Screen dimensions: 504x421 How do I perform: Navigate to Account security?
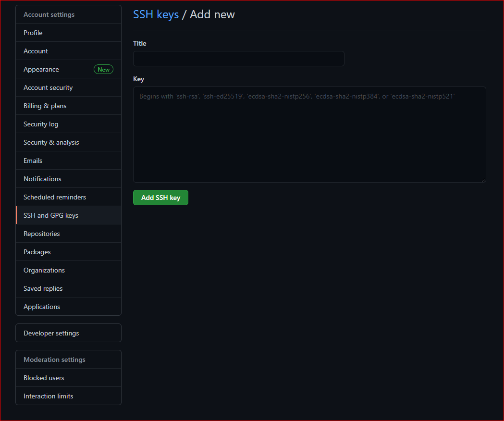(48, 87)
